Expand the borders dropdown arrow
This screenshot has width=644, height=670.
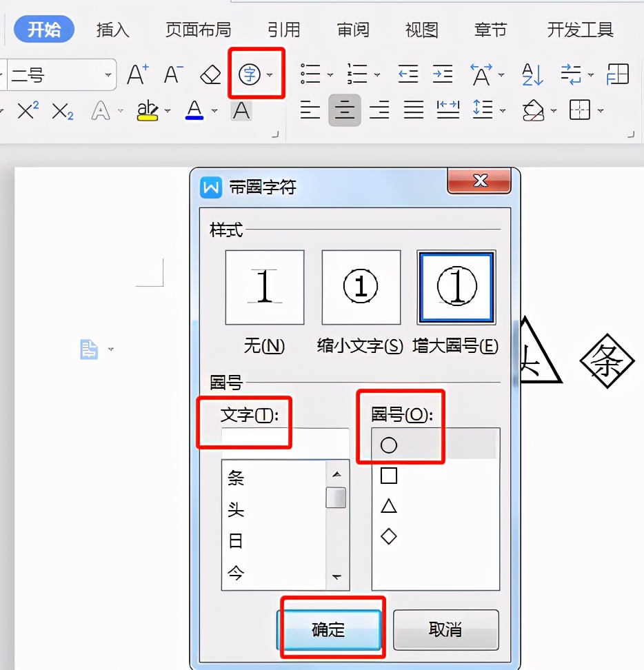point(601,111)
